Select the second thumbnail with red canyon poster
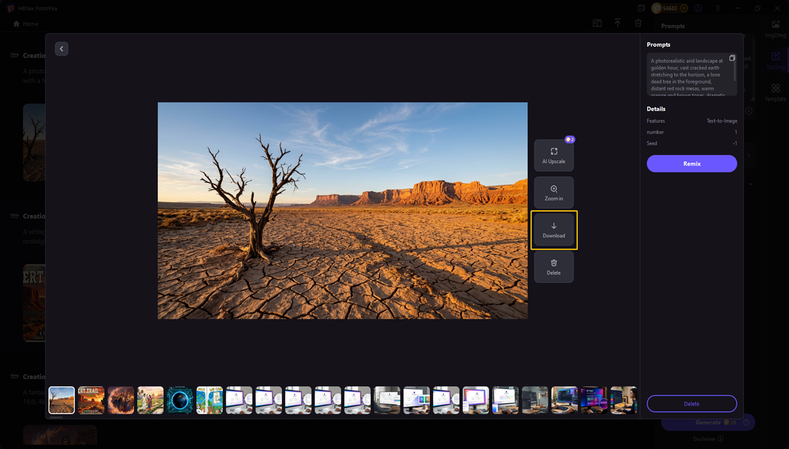Image resolution: width=789 pixels, height=449 pixels. coord(91,400)
